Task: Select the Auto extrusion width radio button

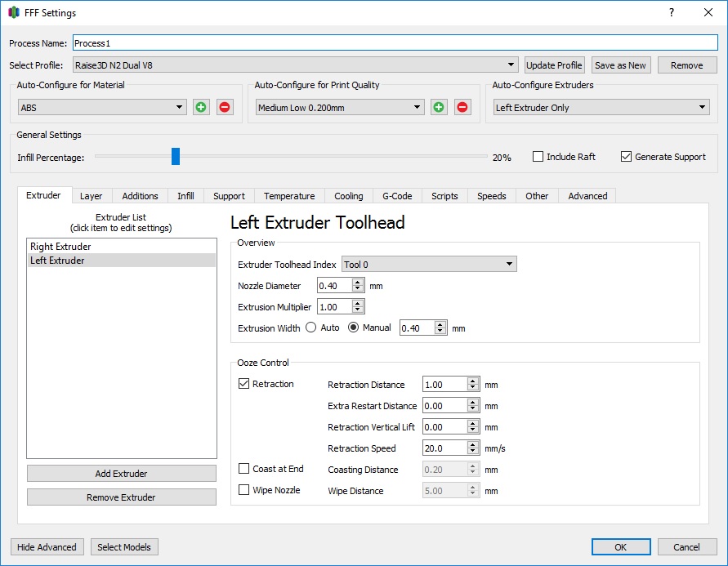Action: click(x=311, y=328)
